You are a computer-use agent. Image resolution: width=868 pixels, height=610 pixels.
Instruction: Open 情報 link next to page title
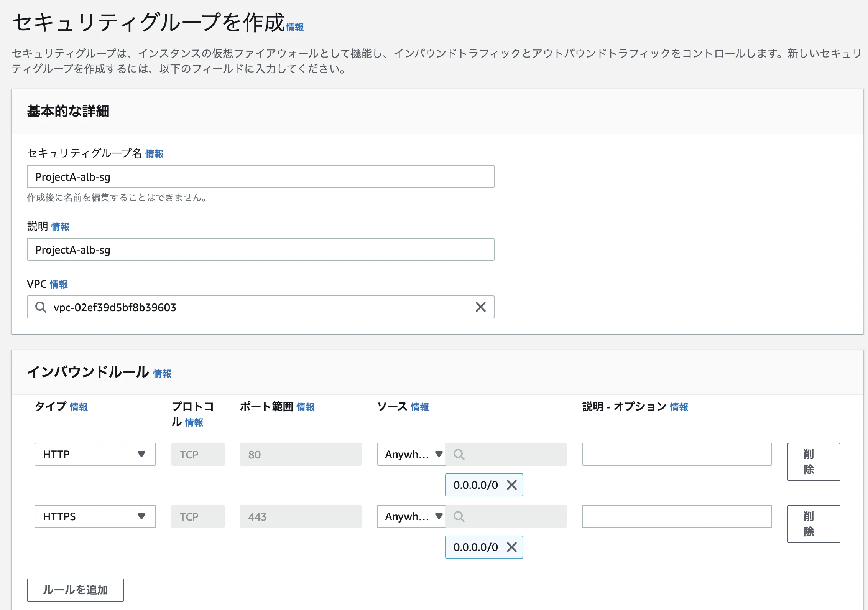point(294,27)
